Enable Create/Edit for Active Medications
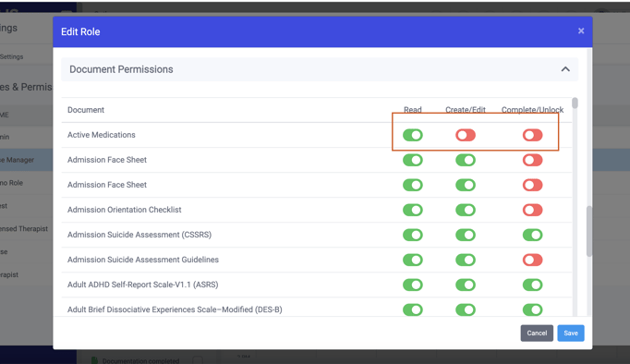Viewport: 630px width, 364px height. point(466,135)
